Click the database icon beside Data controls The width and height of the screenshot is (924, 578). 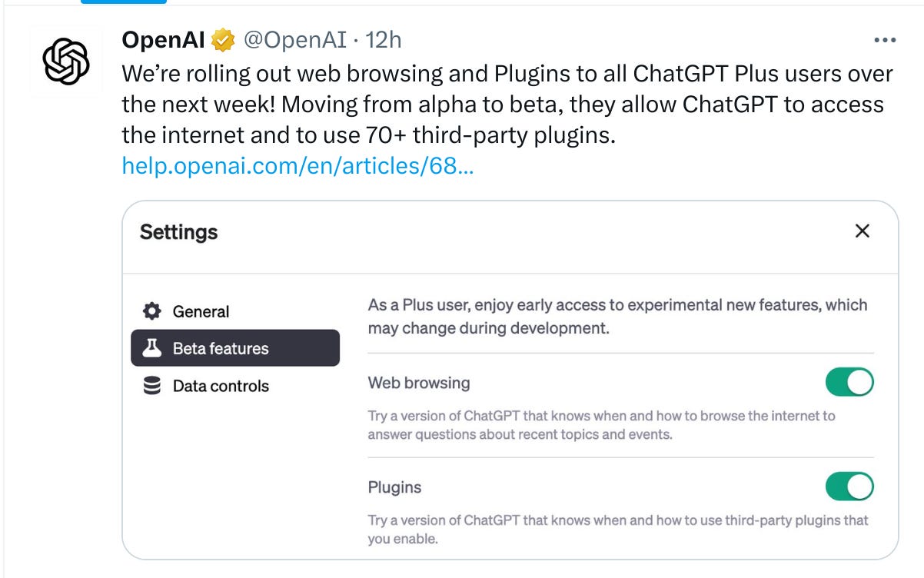[x=152, y=386]
